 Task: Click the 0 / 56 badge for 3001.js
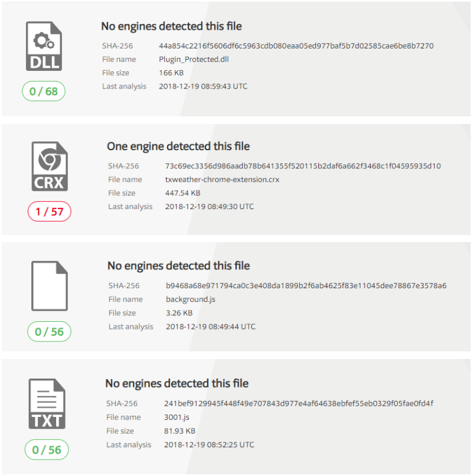47,449
